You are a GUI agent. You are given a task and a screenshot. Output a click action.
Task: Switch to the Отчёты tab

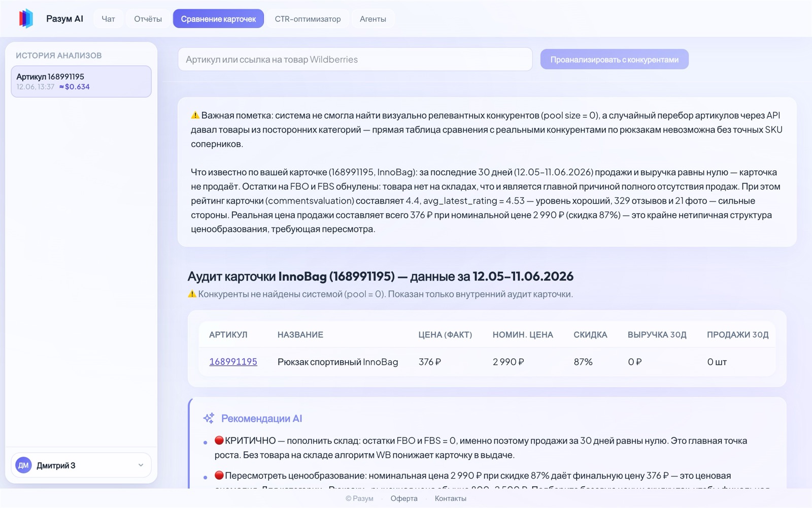tap(148, 19)
